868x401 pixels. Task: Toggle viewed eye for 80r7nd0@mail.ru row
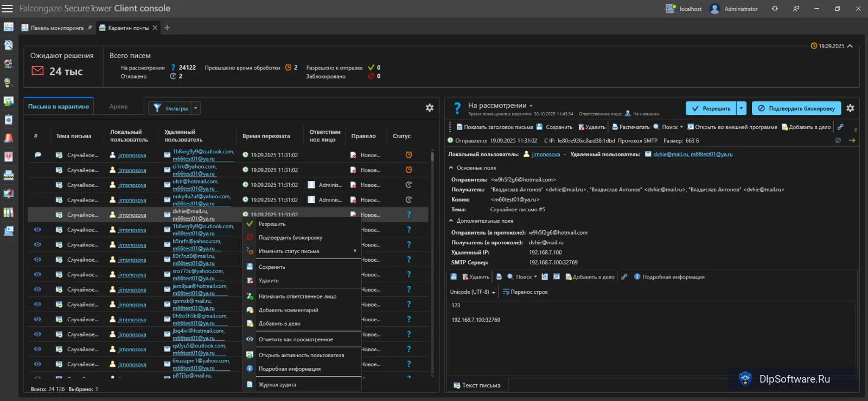click(x=37, y=260)
